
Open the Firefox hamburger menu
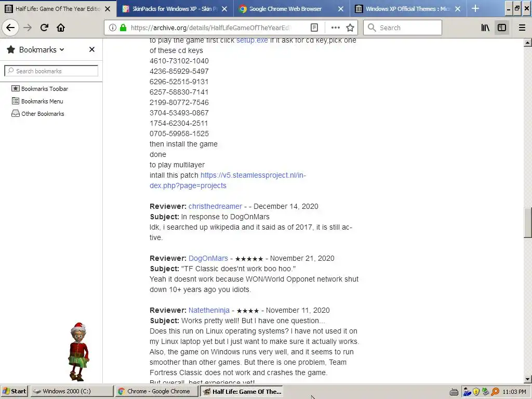click(522, 28)
